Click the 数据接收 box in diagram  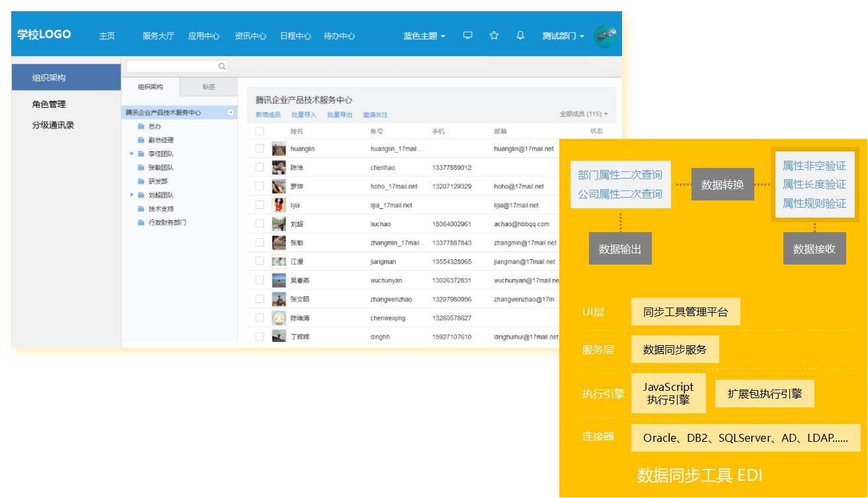tap(814, 249)
